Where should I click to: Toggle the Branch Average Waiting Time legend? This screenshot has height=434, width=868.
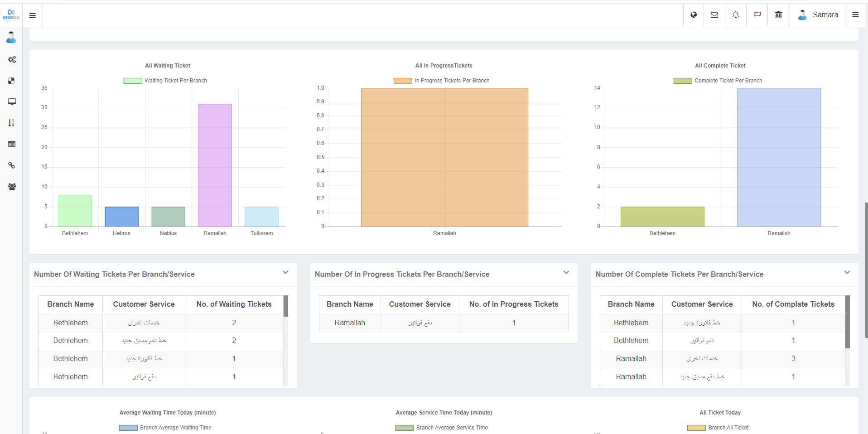[165, 428]
